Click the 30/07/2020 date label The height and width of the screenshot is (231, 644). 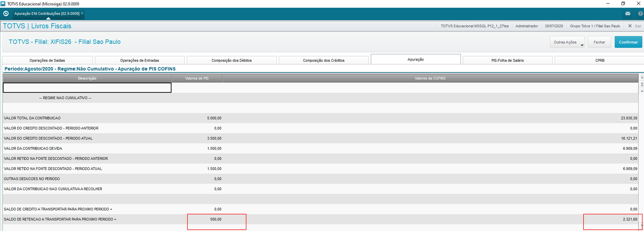553,26
